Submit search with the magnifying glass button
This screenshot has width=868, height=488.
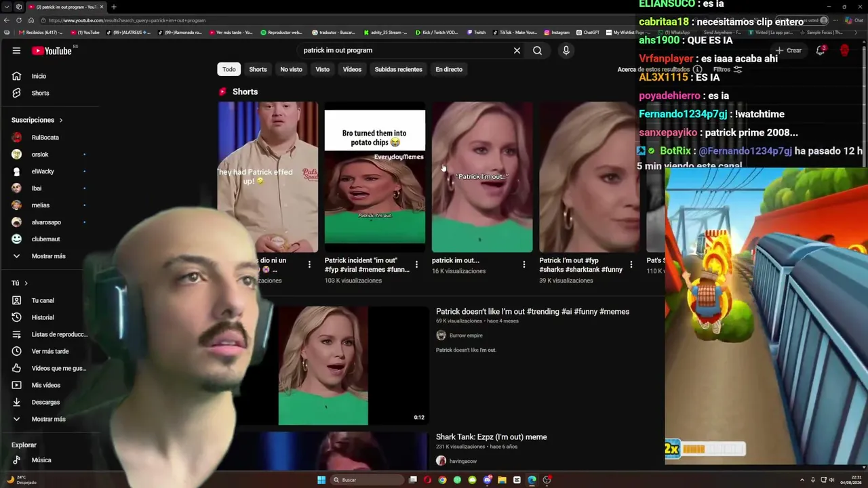(537, 50)
